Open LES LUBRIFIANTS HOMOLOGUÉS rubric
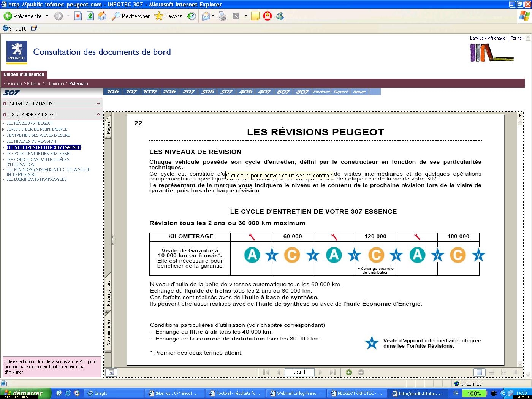The height and width of the screenshot is (399, 532). click(36, 179)
